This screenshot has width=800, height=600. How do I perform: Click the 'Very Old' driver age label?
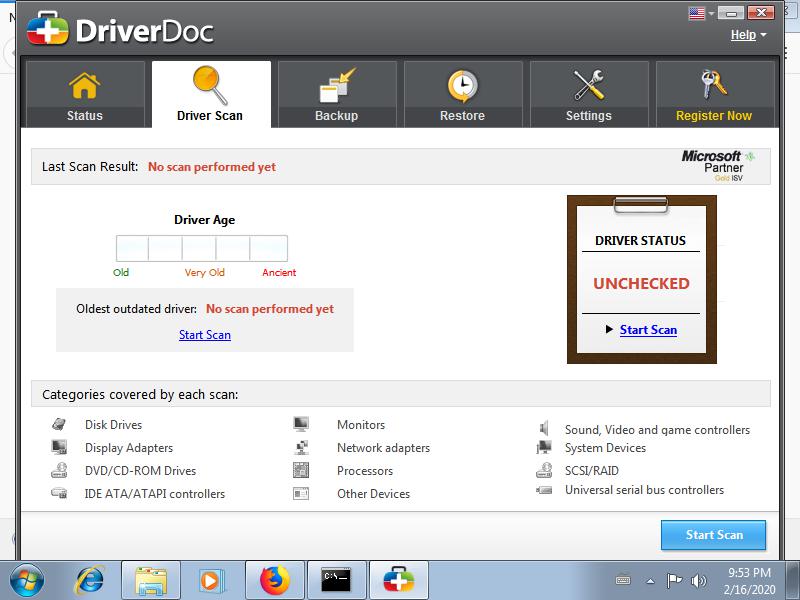204,272
